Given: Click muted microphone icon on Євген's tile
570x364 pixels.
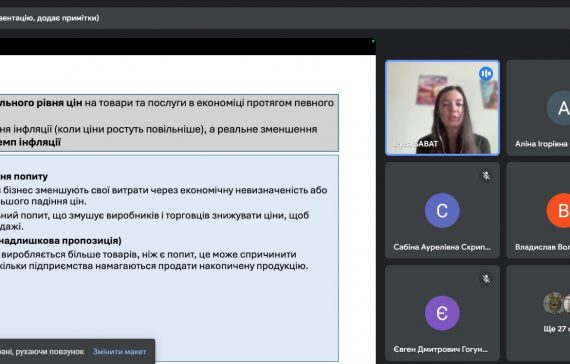Looking at the screenshot, I should 486,279.
